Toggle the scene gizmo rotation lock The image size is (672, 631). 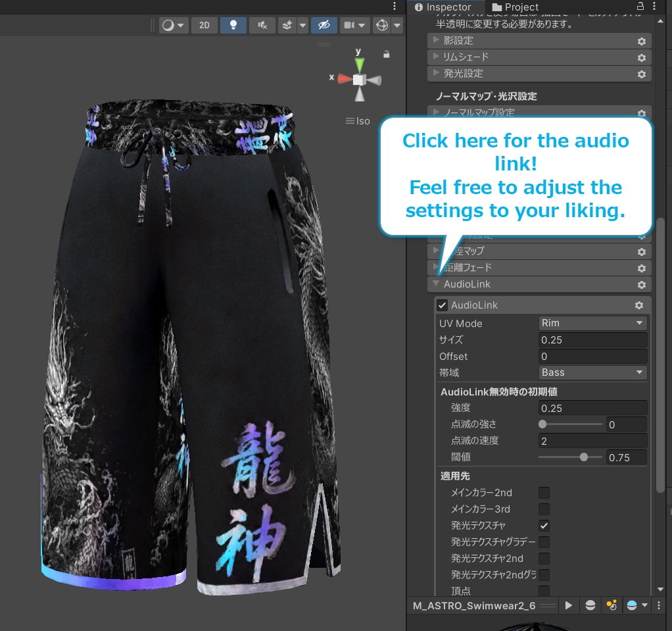[387, 54]
